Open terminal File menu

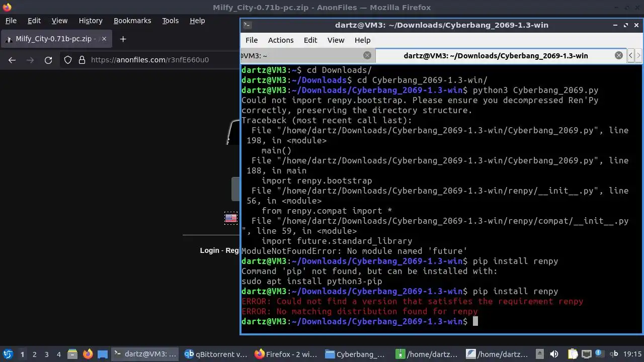[x=252, y=40]
